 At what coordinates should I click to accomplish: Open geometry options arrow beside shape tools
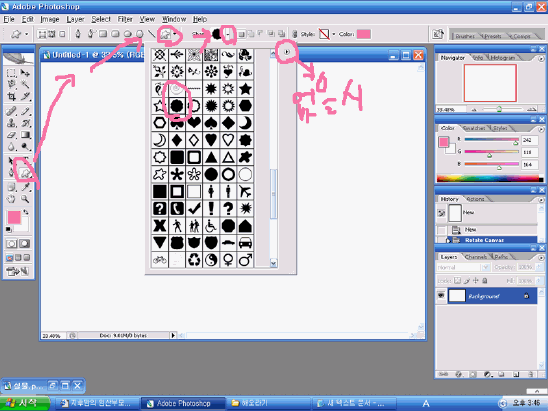click(175, 34)
